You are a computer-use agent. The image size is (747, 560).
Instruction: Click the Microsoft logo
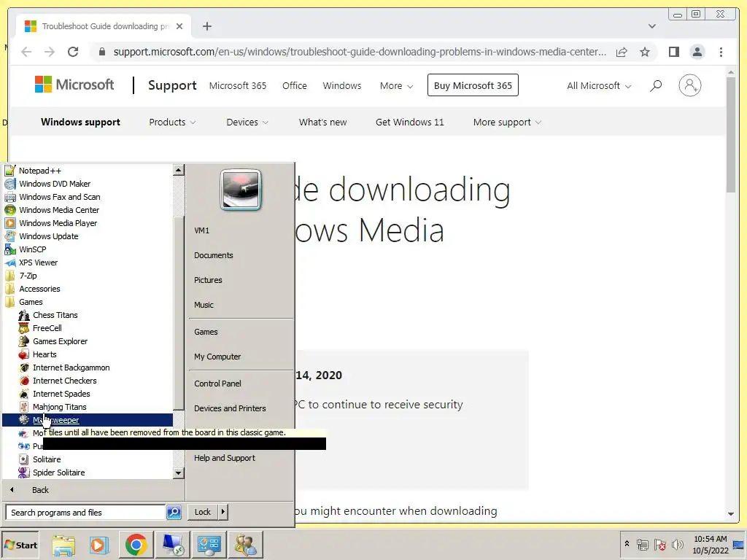(x=74, y=85)
